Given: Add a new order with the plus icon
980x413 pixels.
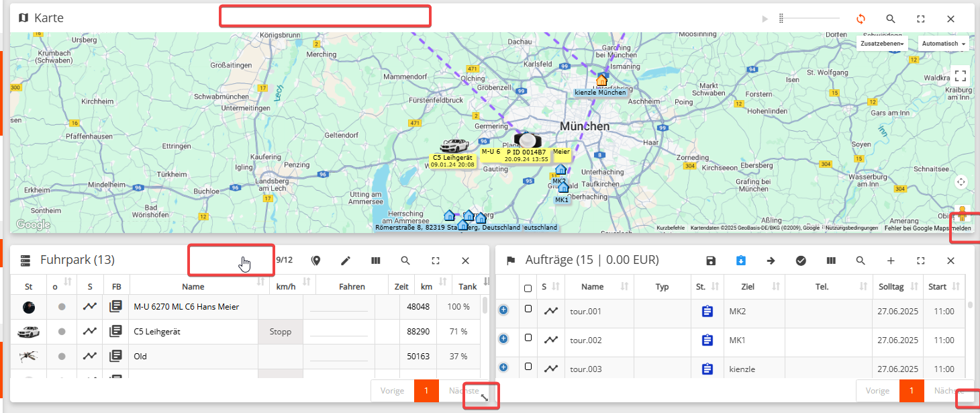Looking at the screenshot, I should pos(891,261).
